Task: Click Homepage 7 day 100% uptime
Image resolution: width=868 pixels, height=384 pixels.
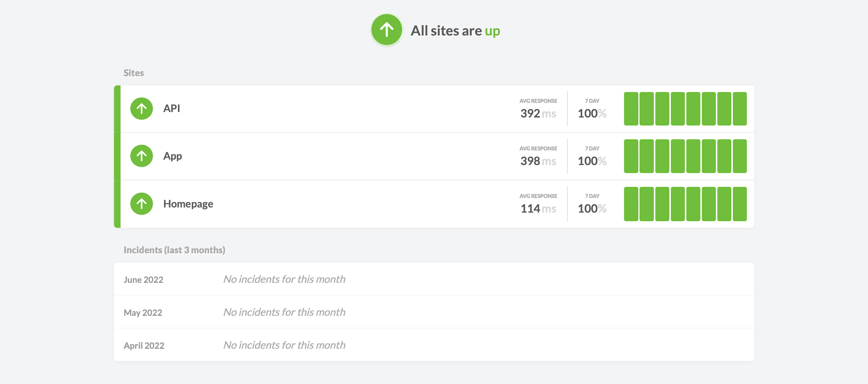Action: [x=592, y=209]
